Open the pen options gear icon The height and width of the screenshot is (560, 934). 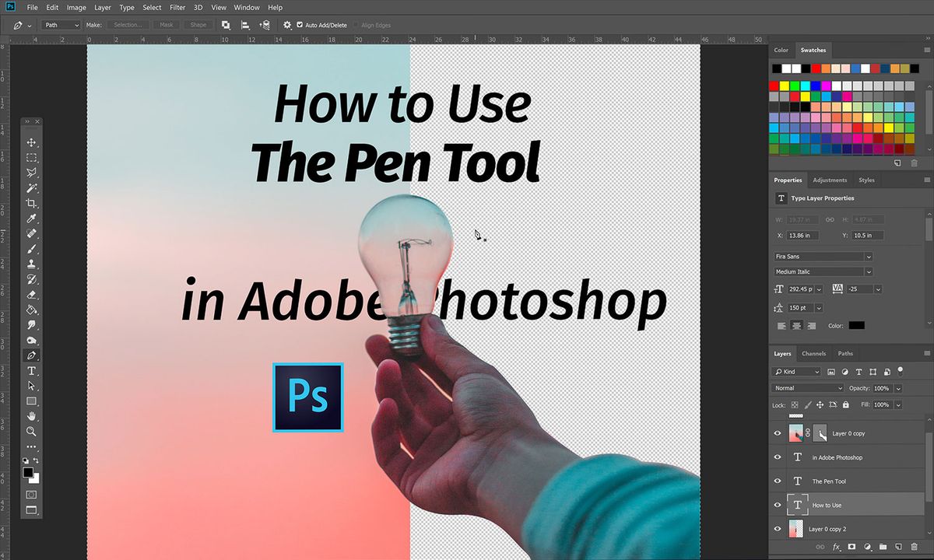pyautogui.click(x=287, y=25)
